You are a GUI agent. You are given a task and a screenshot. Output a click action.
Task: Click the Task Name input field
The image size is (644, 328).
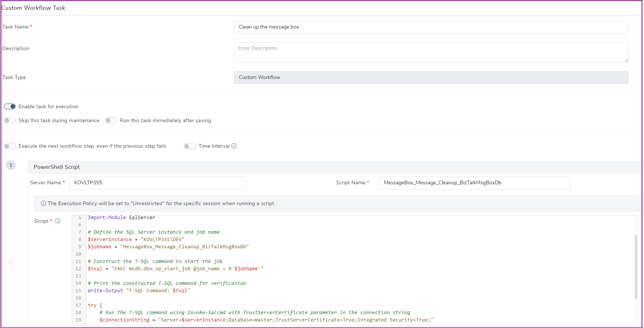click(431, 27)
